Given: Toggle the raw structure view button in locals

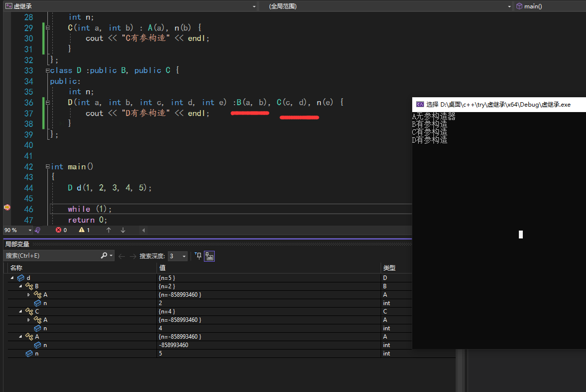Looking at the screenshot, I should (209, 256).
